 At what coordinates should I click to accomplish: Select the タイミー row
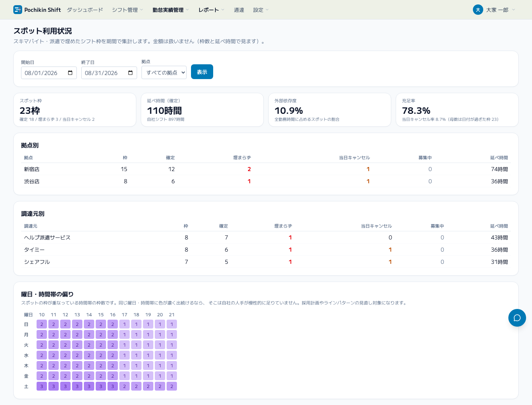click(266, 250)
